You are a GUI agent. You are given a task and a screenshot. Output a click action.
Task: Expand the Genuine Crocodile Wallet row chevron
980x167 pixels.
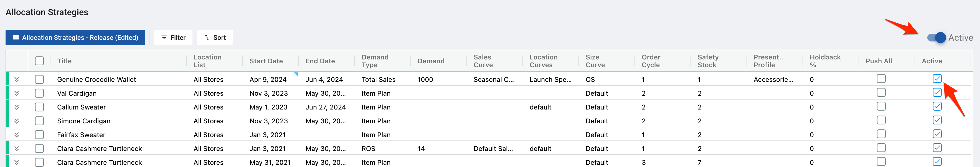coord(17,79)
